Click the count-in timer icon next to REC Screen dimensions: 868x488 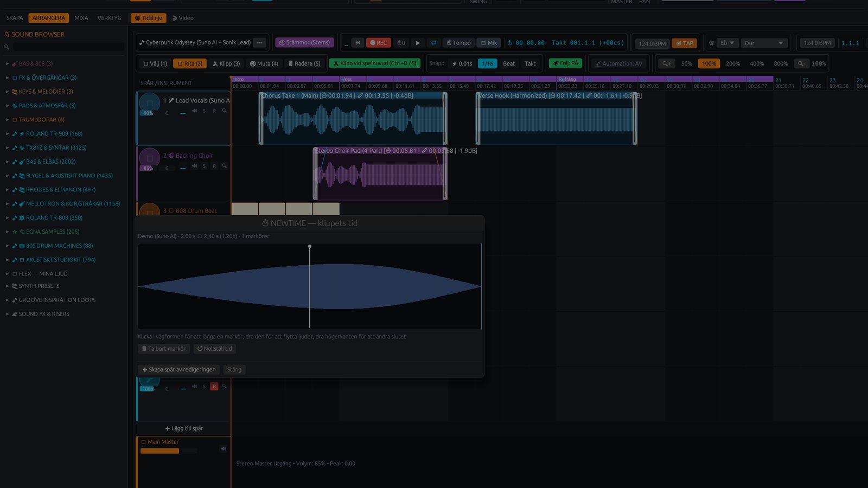click(401, 43)
